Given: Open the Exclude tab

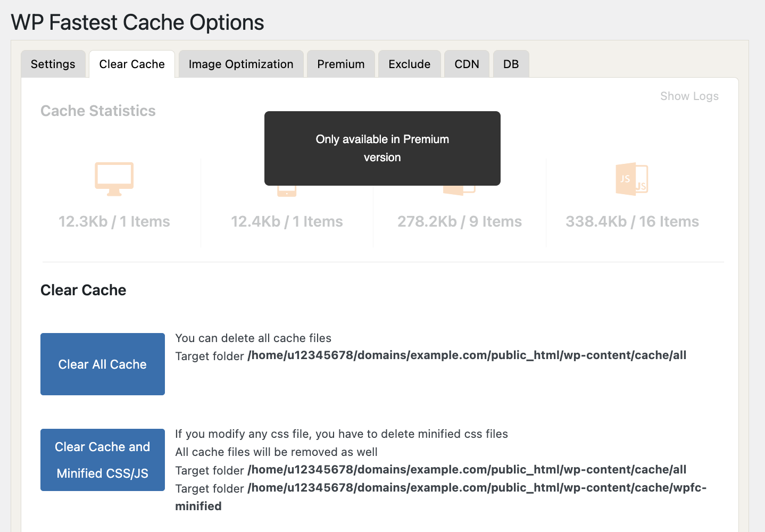Looking at the screenshot, I should click(409, 64).
